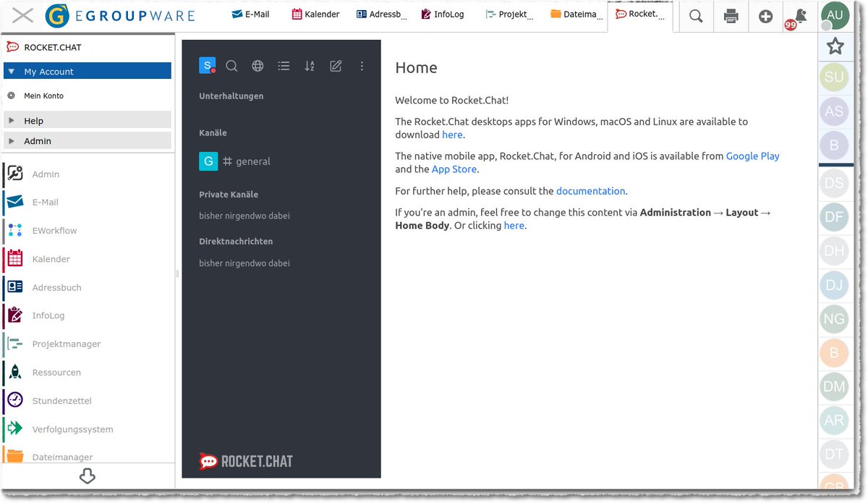Click the 'here' download link
Viewport: 868px width, 503px height.
pyautogui.click(x=452, y=135)
